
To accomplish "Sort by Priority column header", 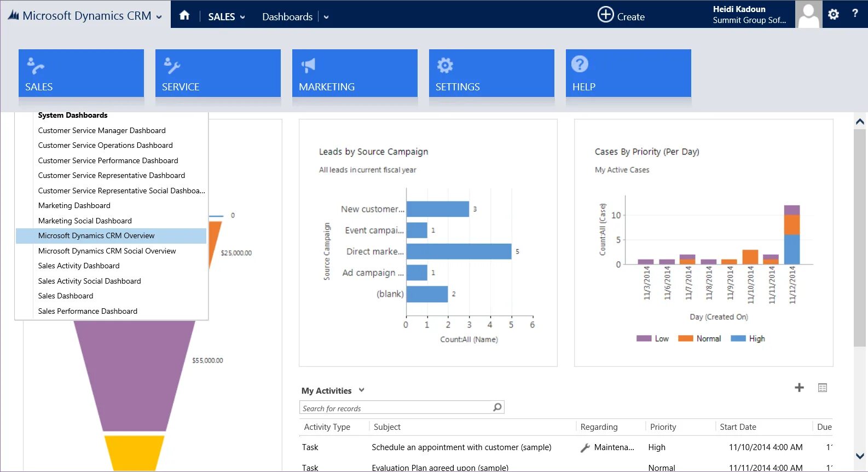I will 663,427.
